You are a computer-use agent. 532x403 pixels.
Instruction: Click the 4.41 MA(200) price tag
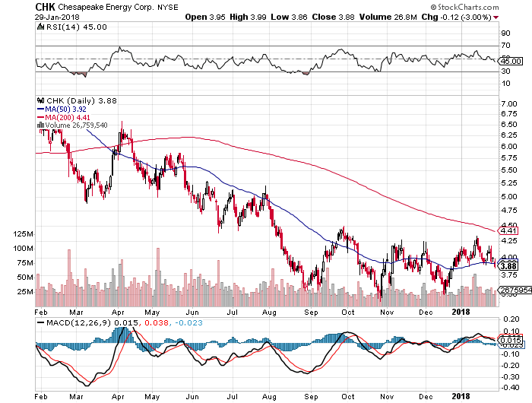click(508, 231)
